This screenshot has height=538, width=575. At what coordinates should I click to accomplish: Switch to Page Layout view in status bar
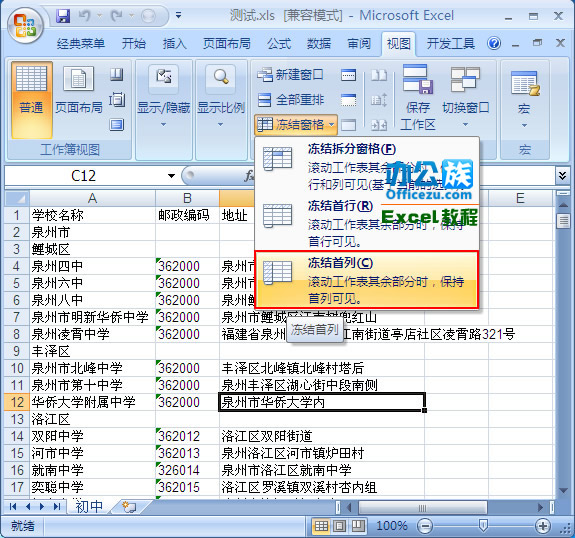pyautogui.click(x=339, y=526)
